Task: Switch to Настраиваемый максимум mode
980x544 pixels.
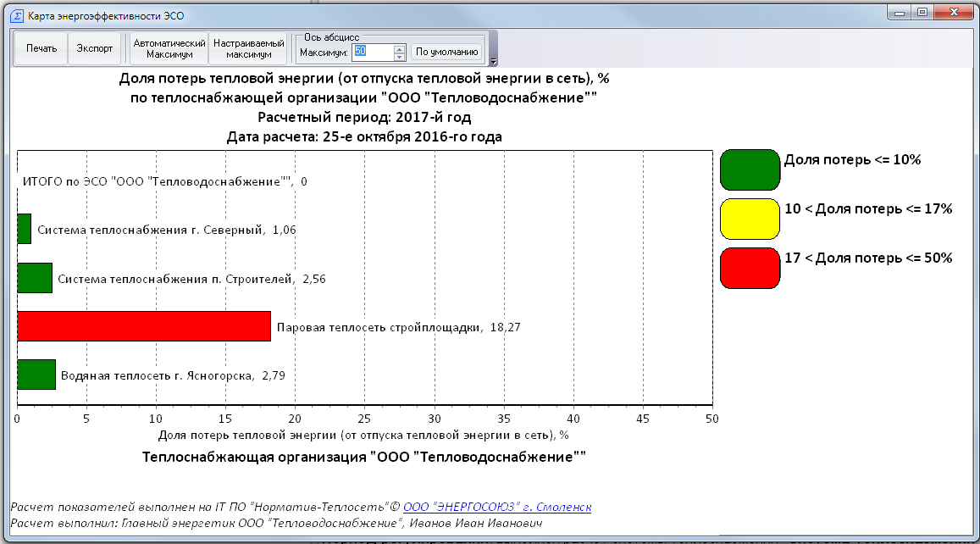Action: pos(249,48)
